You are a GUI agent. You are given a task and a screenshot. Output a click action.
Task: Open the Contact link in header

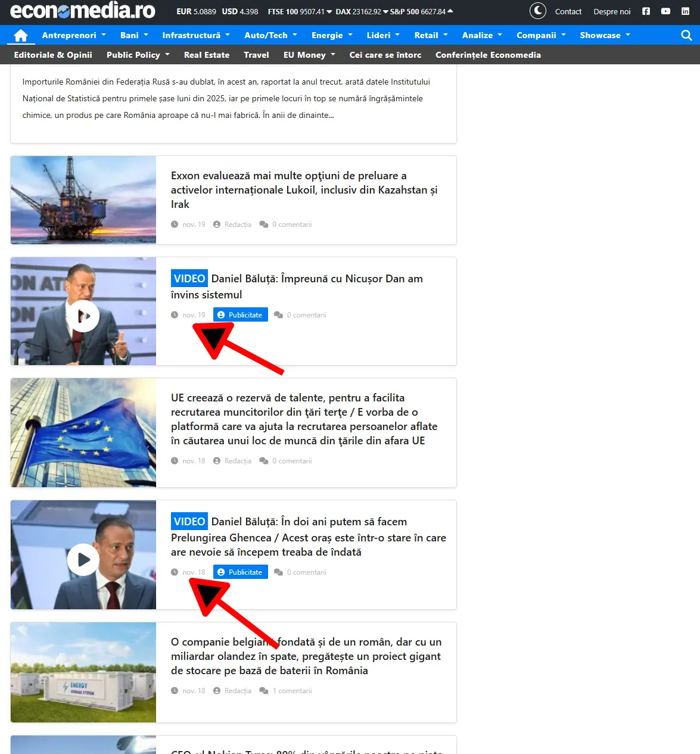(x=568, y=11)
